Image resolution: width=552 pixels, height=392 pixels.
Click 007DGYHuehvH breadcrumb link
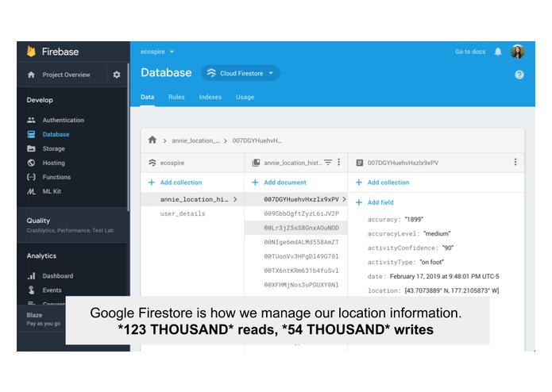[x=257, y=140]
